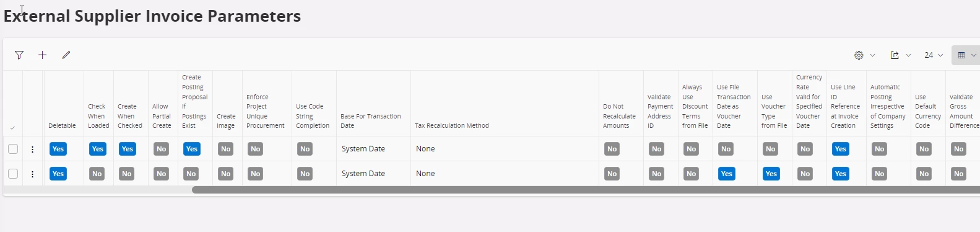The image size is (980, 232).
Task: Sort by Deletable column header
Action: point(62,126)
